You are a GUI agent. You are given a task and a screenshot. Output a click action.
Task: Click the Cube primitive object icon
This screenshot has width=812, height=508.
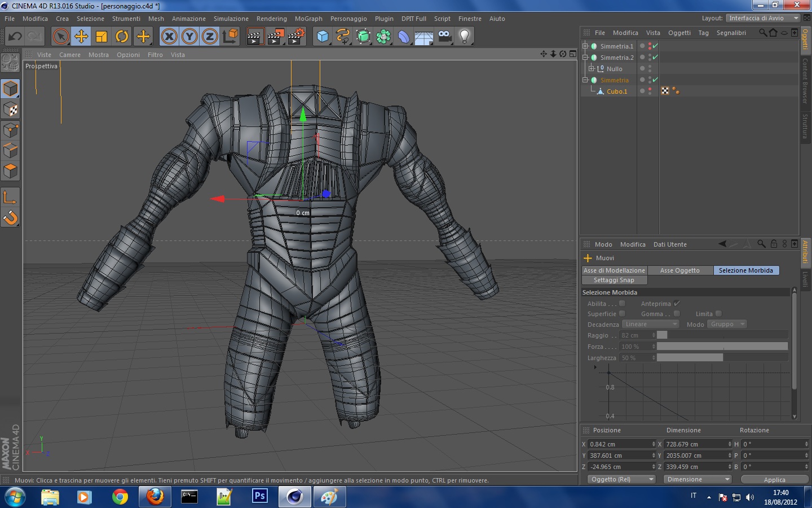pos(323,37)
